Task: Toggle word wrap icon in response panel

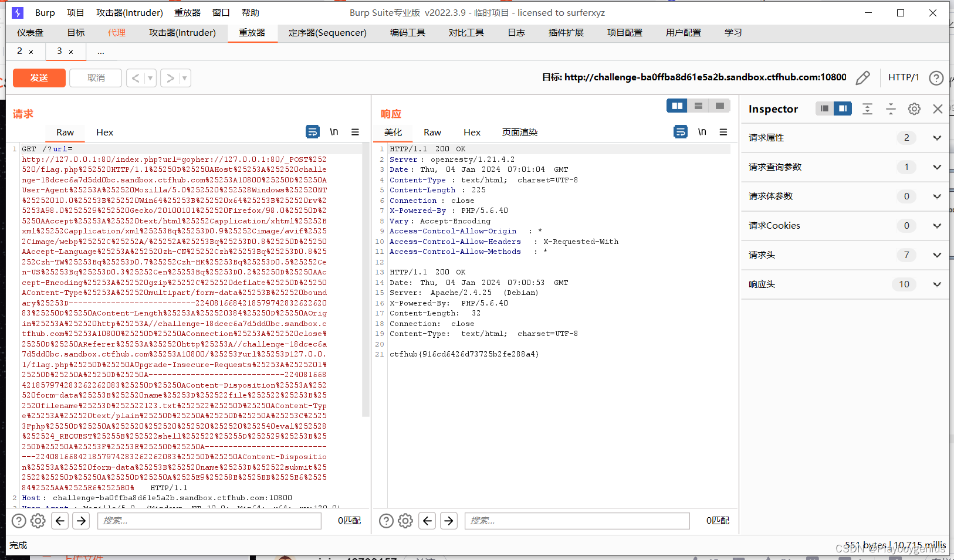Action: (681, 132)
